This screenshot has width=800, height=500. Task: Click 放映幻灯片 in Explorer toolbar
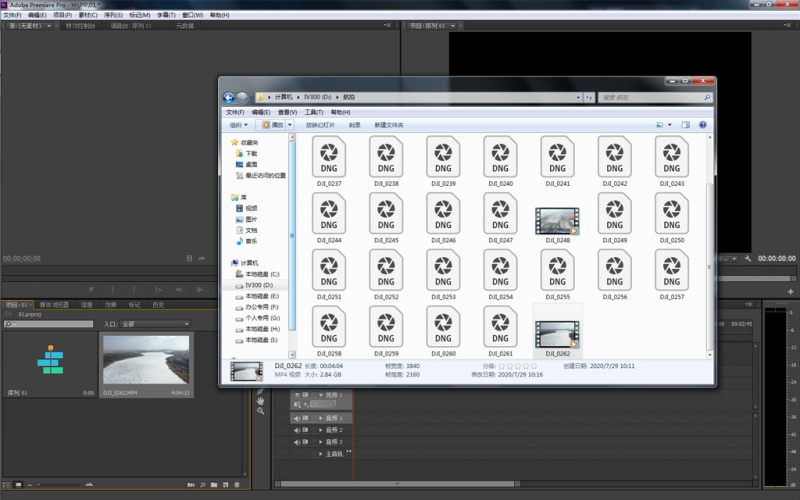tap(320, 125)
